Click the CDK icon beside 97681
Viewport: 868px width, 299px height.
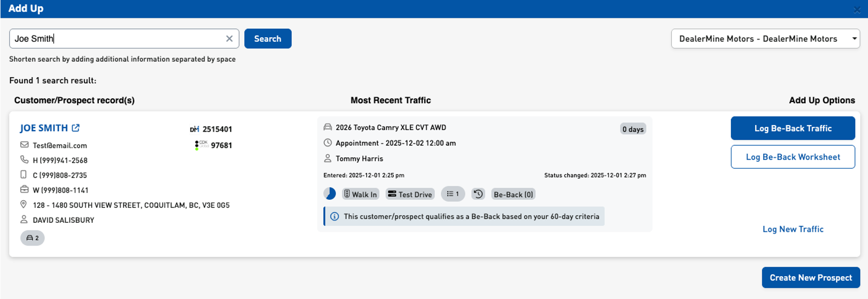pos(201,145)
